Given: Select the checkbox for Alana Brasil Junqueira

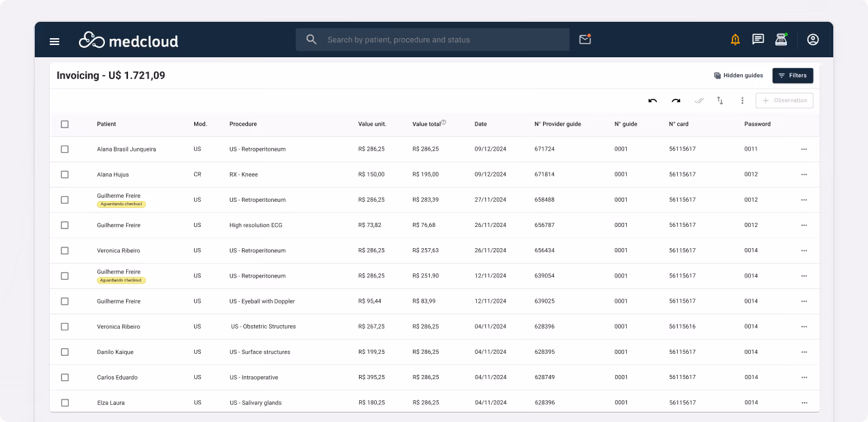Looking at the screenshot, I should tap(65, 149).
